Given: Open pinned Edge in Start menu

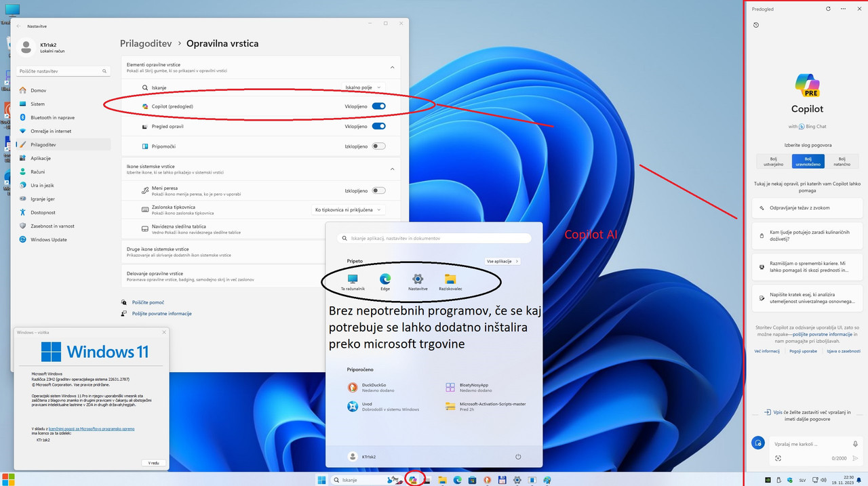Looking at the screenshot, I should coord(385,283).
